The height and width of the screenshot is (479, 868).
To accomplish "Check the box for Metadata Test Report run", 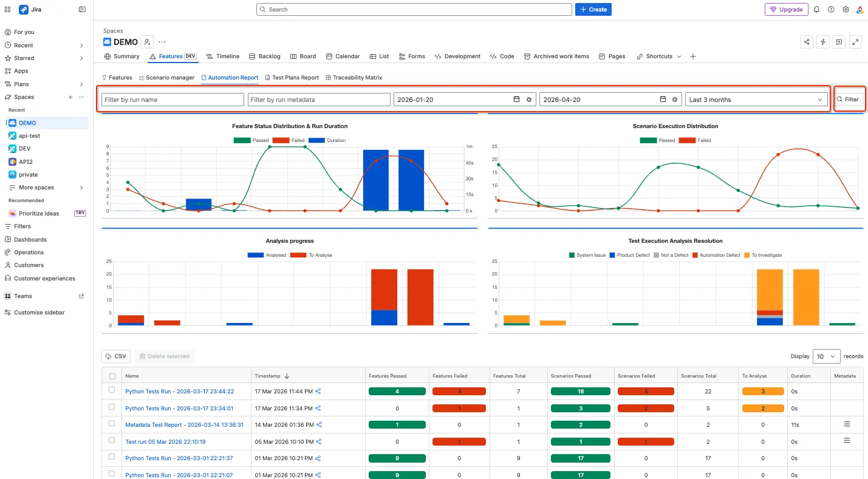I will coord(112,423).
